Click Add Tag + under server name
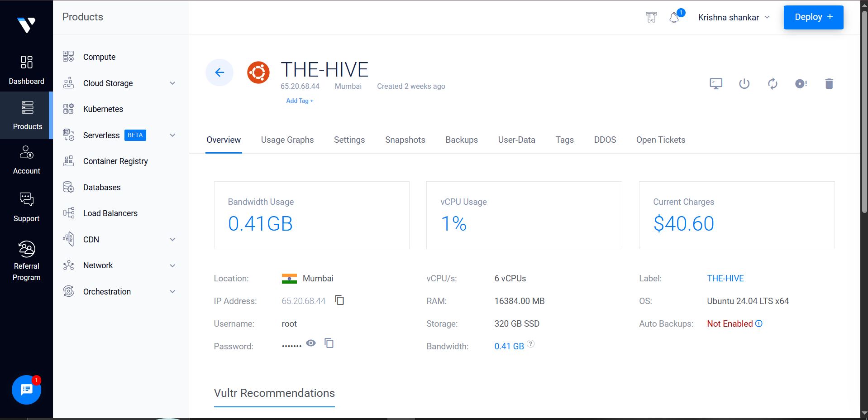The height and width of the screenshot is (420, 868). pos(299,101)
